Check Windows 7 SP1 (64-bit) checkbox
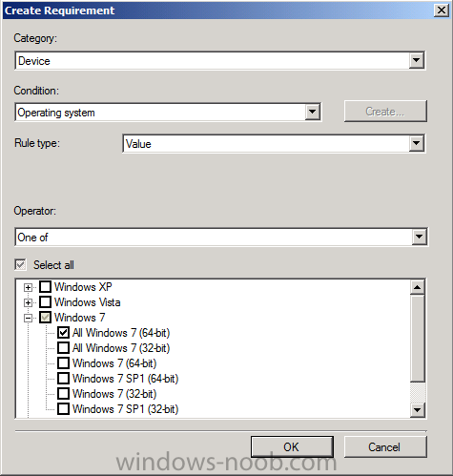453x476 pixels. coord(63,379)
